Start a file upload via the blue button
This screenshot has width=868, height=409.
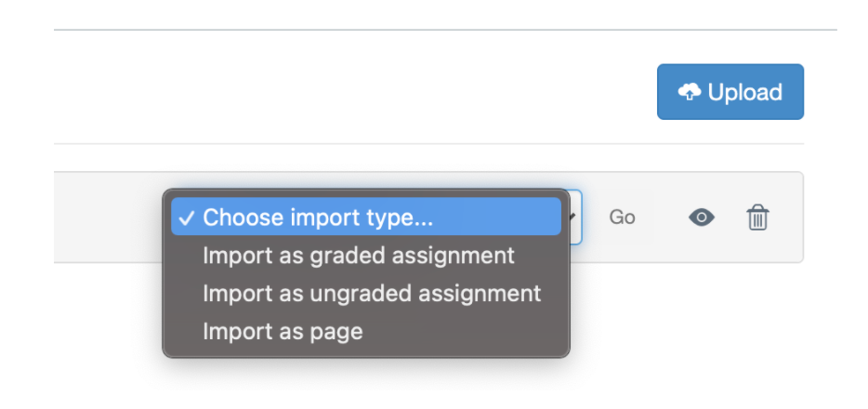coord(730,92)
